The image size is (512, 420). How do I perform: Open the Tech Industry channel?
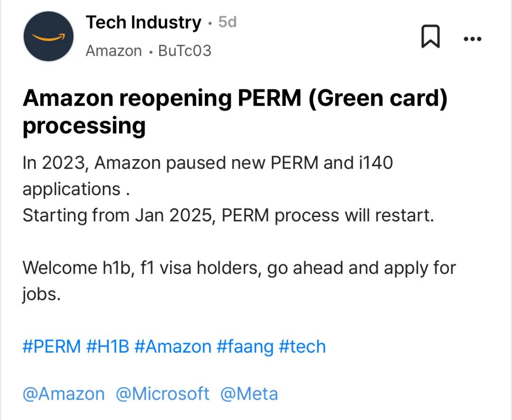143,22
